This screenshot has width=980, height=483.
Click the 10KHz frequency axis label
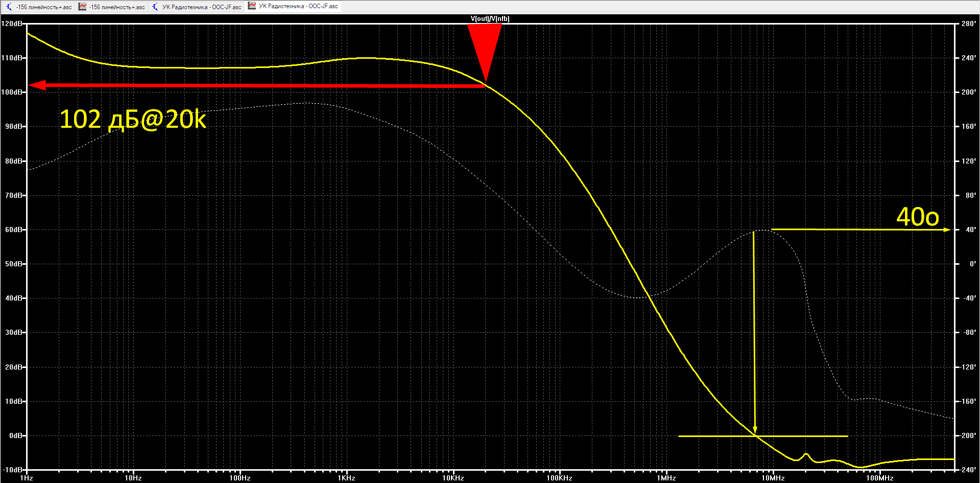coord(453,478)
